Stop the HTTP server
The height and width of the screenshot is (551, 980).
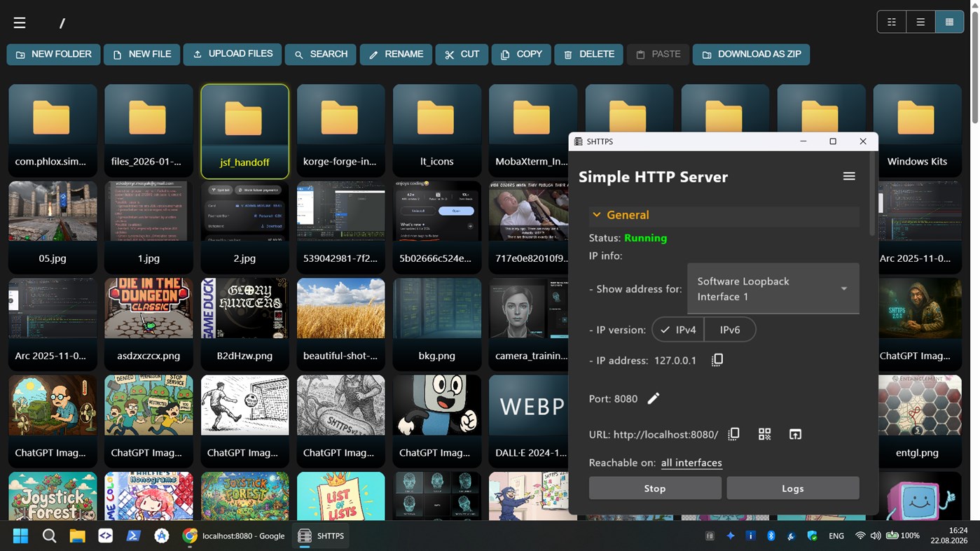coord(655,488)
